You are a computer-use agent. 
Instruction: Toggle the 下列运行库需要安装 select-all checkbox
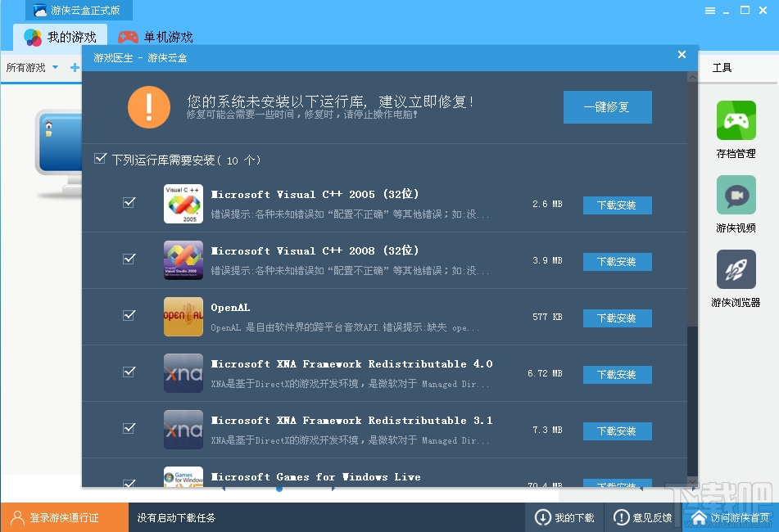pyautogui.click(x=100, y=160)
